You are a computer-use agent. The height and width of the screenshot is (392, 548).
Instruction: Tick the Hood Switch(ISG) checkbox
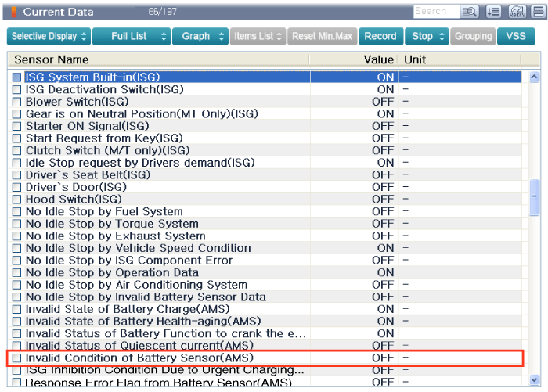pyautogui.click(x=17, y=200)
